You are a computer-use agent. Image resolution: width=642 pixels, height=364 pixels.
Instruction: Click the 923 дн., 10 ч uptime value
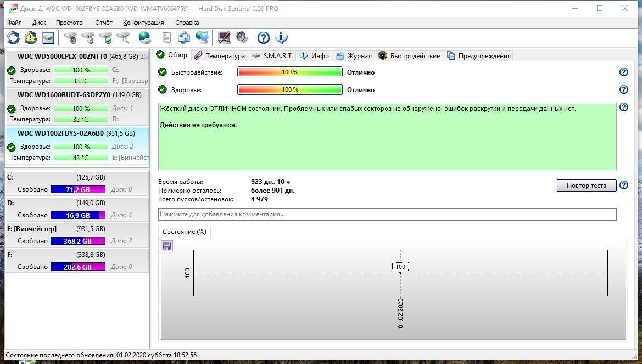pyautogui.click(x=270, y=182)
